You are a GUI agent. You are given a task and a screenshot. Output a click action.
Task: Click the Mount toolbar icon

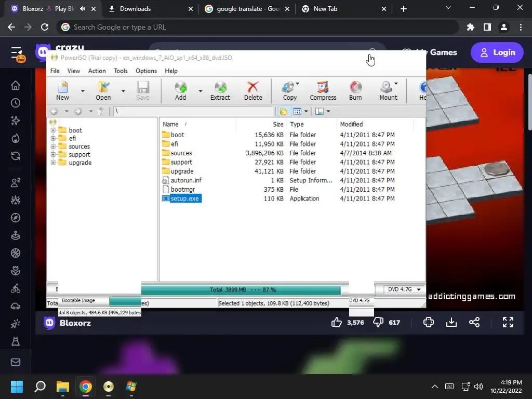(x=388, y=91)
